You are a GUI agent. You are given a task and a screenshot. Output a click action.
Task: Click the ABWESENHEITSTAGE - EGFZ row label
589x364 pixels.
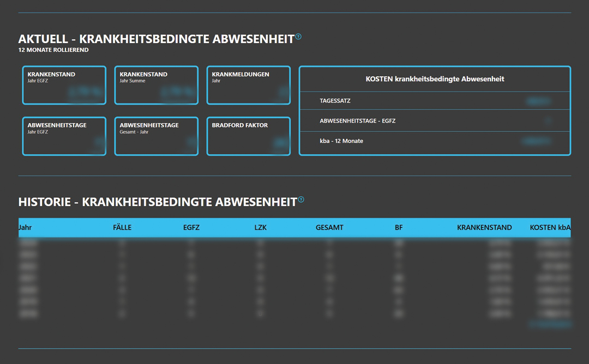click(358, 121)
